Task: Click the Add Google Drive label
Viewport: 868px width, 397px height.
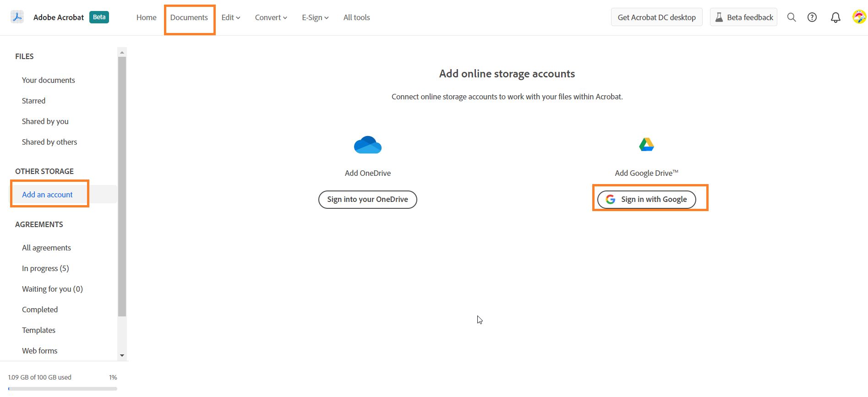Action: [x=647, y=173]
